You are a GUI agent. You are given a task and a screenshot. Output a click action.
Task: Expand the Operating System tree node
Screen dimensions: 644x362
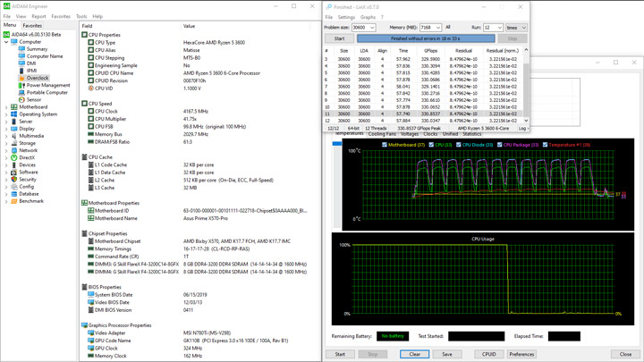tap(6, 114)
